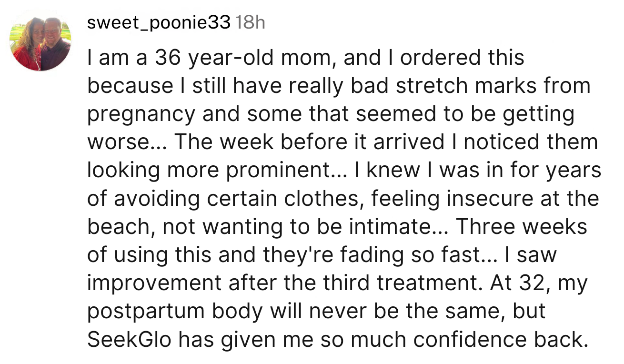The height and width of the screenshot is (364, 624).
Task: Click the phrase "Three weeks"
Action: [x=522, y=226]
